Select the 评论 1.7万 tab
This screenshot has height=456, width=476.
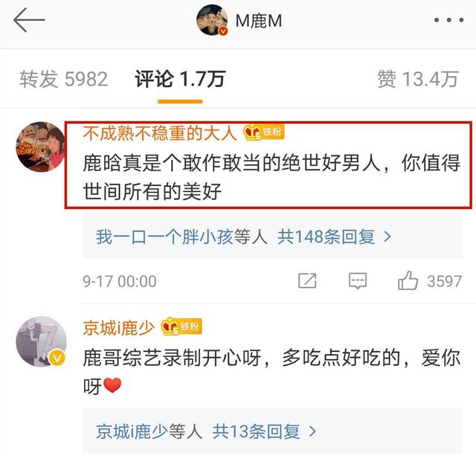pos(180,80)
